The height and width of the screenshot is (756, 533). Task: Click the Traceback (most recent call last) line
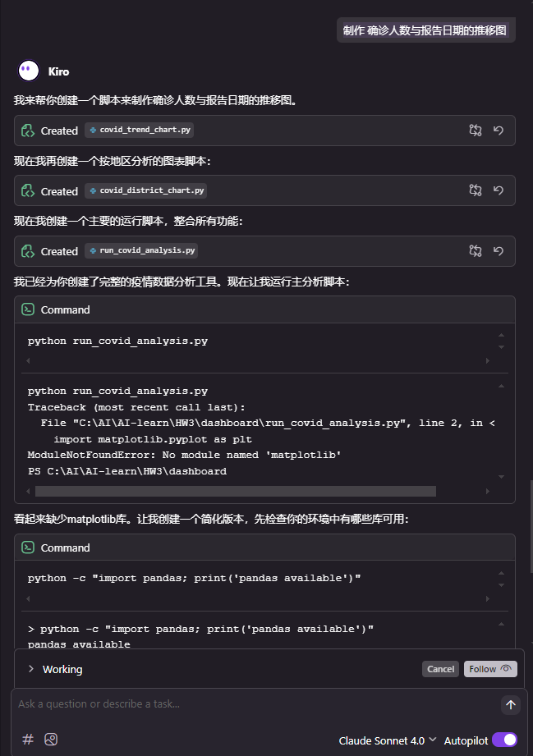[x=136, y=407]
